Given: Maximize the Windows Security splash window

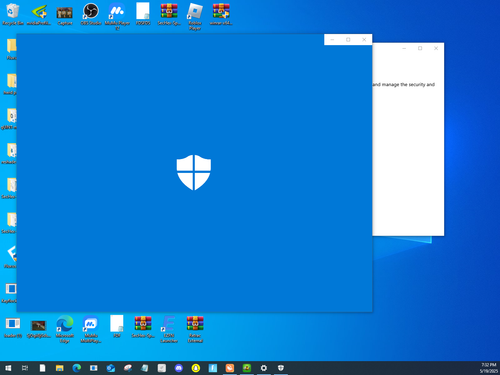Looking at the screenshot, I should [348, 40].
